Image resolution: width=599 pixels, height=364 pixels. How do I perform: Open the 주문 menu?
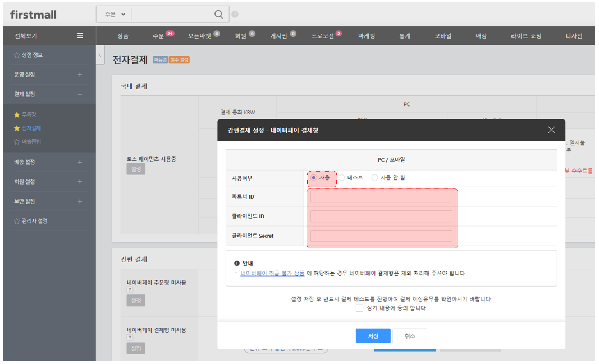pyautogui.click(x=158, y=36)
